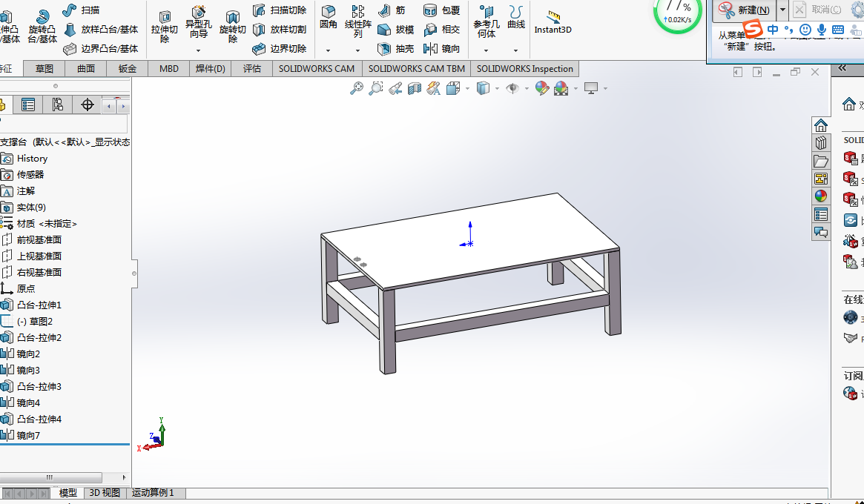Image resolution: width=864 pixels, height=504 pixels.
Task: Switch to MBD tab
Action: click(169, 69)
